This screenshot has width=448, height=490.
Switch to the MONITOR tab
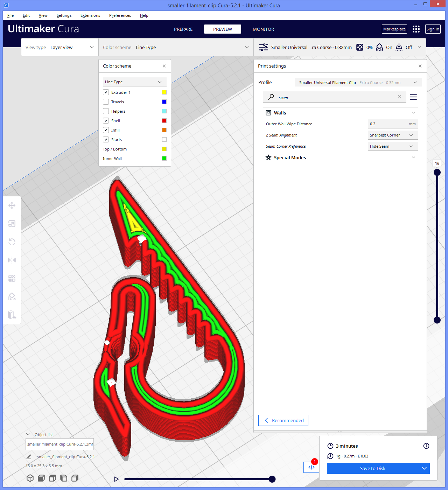pos(263,29)
